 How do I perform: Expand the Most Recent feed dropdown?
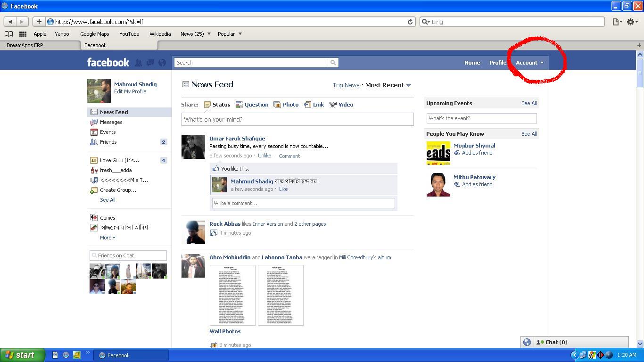click(388, 85)
